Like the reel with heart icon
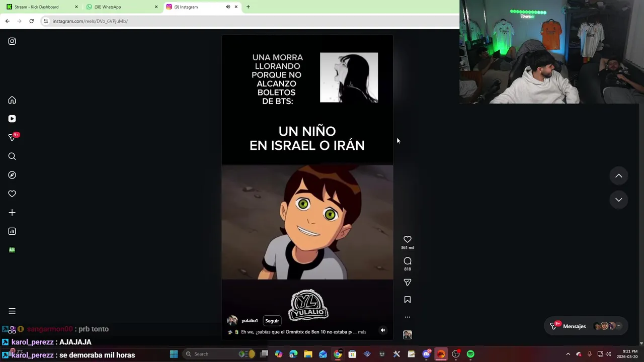This screenshot has height=362, width=644. click(x=408, y=239)
